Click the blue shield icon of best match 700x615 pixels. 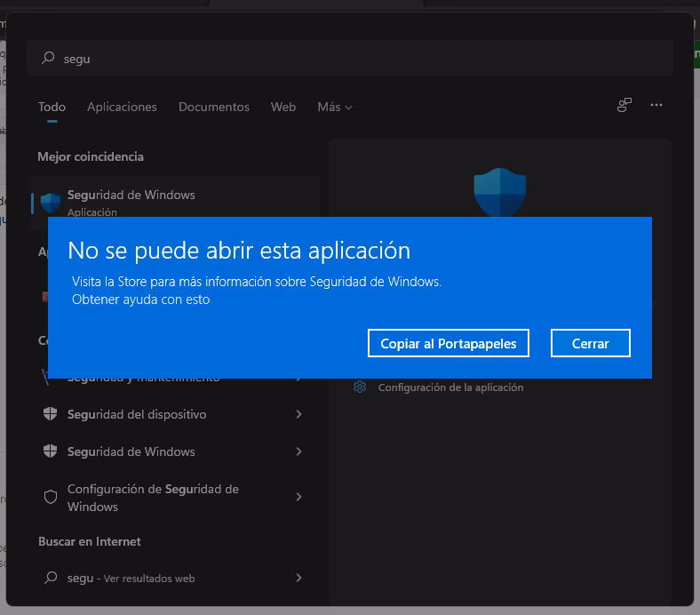[x=51, y=204]
